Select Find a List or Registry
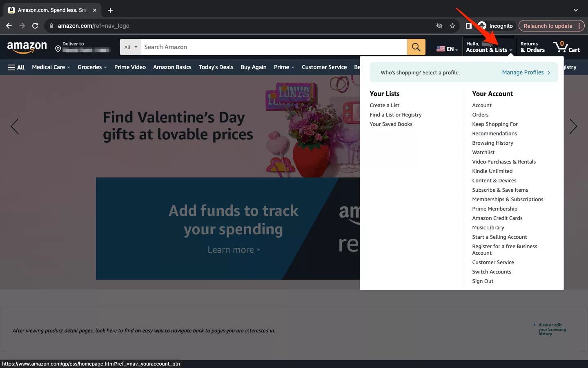The width and height of the screenshot is (588, 368). click(x=395, y=115)
